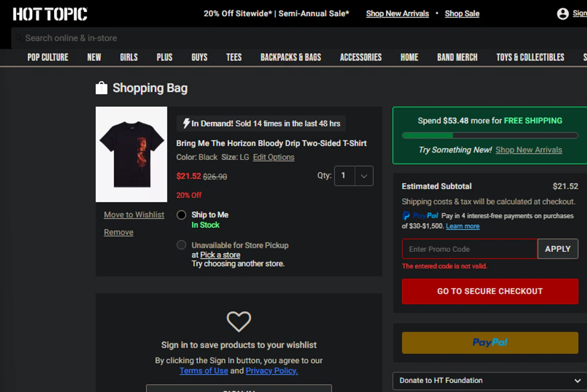Open the Plus menu

click(x=164, y=57)
